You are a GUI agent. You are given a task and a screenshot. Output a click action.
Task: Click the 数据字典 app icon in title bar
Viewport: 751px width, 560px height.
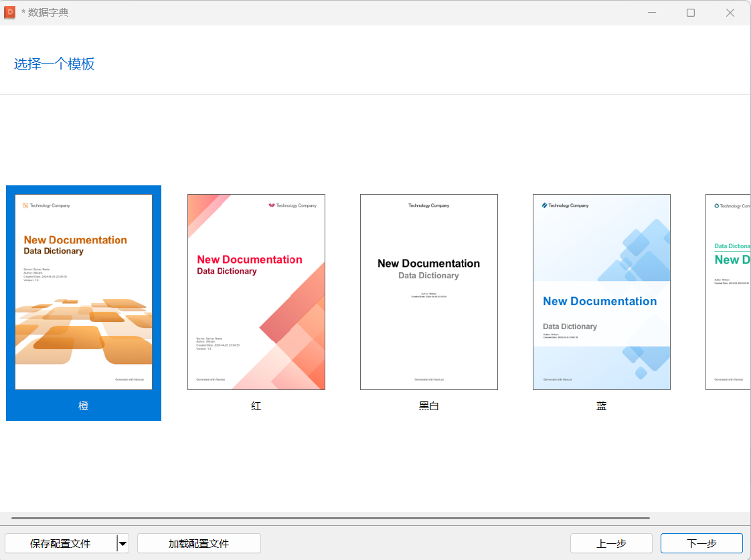coord(10,12)
